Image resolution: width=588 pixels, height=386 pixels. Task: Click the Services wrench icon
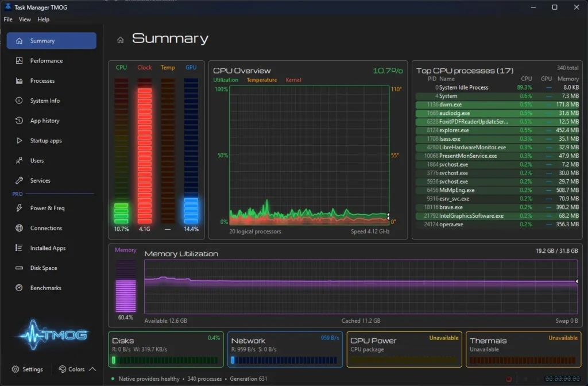tap(19, 180)
